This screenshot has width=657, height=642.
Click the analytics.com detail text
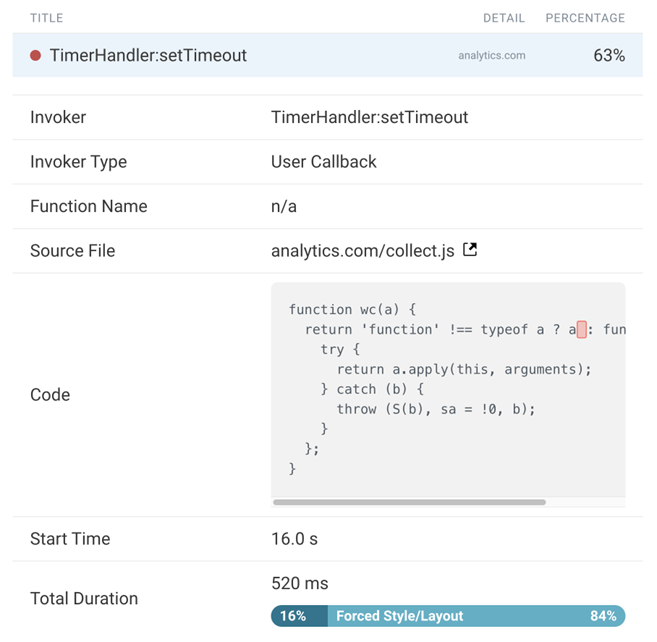(x=492, y=56)
